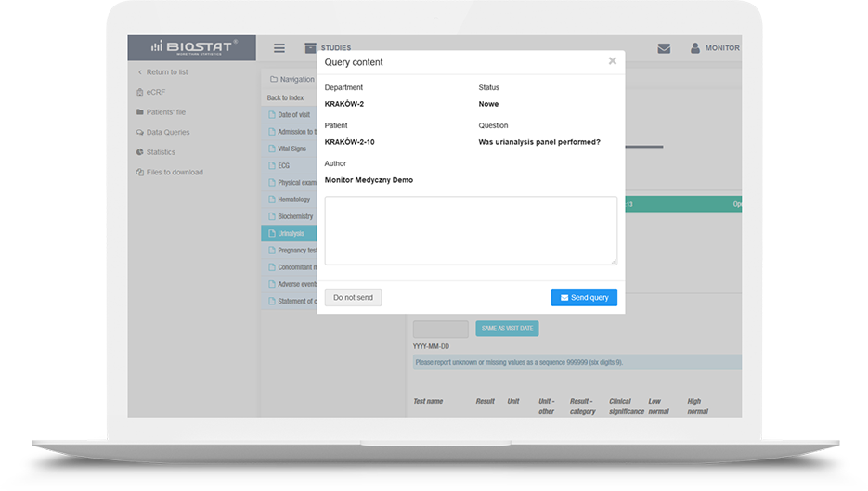Viewport: 868px width, 491px height.
Task: Open Data Queries in sidebar
Action: 168,132
